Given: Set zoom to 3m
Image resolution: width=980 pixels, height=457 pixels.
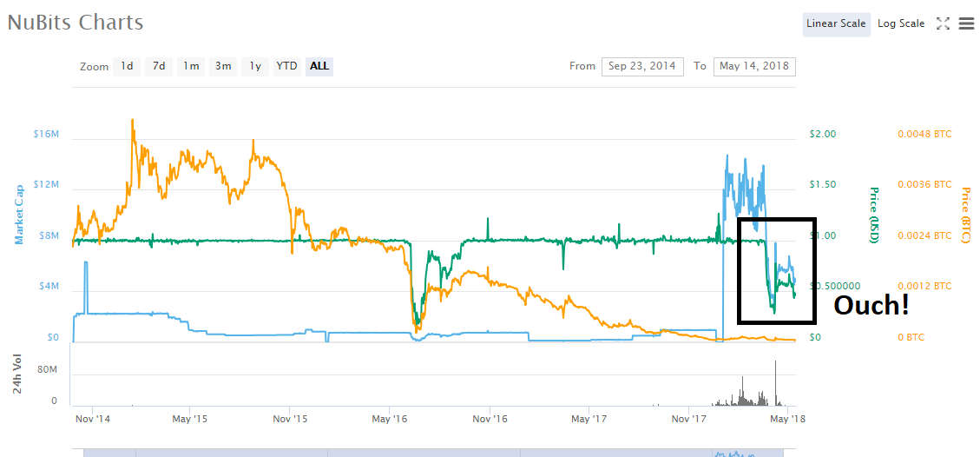Looking at the screenshot, I should [x=223, y=66].
